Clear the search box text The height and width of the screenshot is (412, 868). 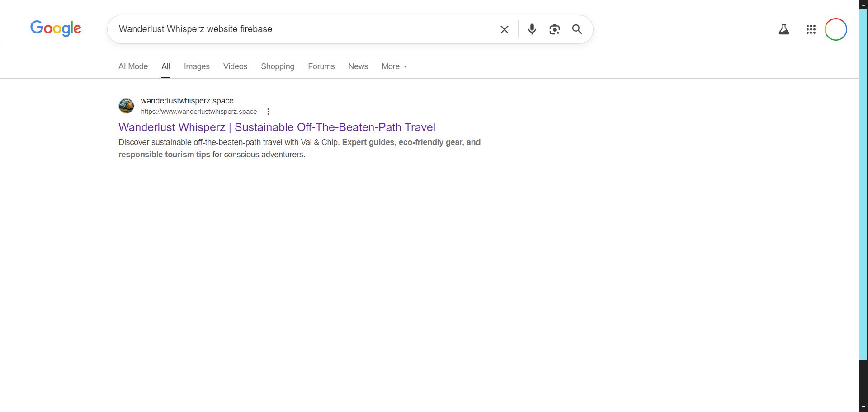[x=505, y=29]
